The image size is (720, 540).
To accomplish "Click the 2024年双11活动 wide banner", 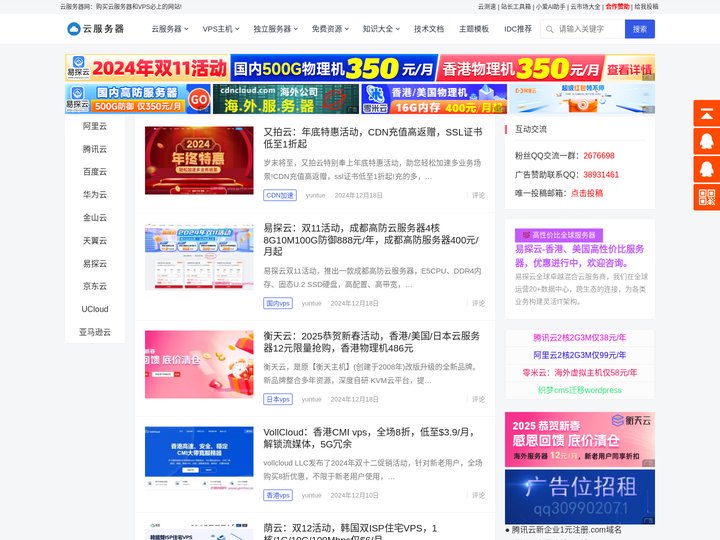I will (360, 68).
